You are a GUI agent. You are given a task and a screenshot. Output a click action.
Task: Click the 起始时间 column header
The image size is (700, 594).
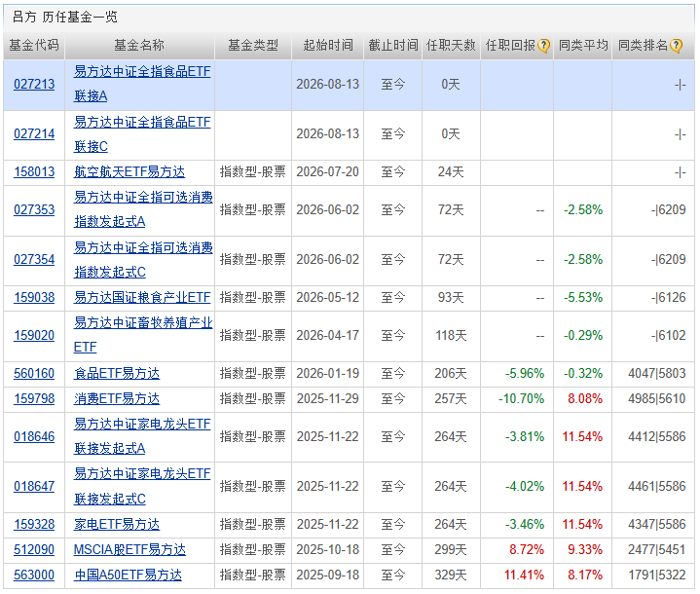(x=328, y=45)
